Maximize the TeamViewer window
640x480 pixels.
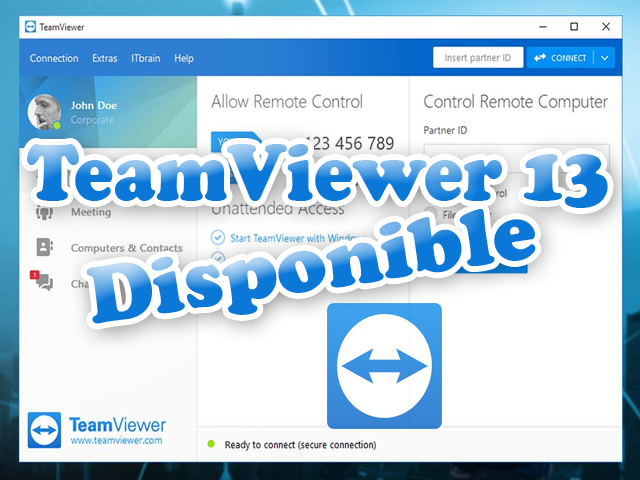(574, 27)
